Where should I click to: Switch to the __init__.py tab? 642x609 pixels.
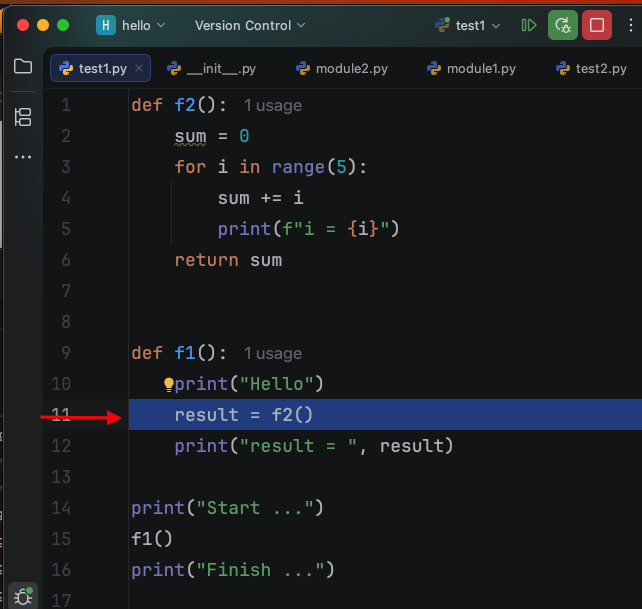(x=211, y=69)
